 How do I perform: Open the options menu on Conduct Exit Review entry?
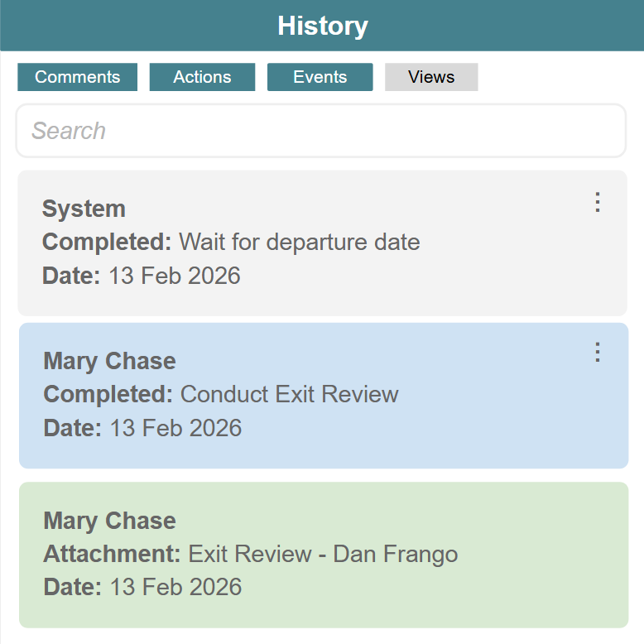[x=598, y=353]
